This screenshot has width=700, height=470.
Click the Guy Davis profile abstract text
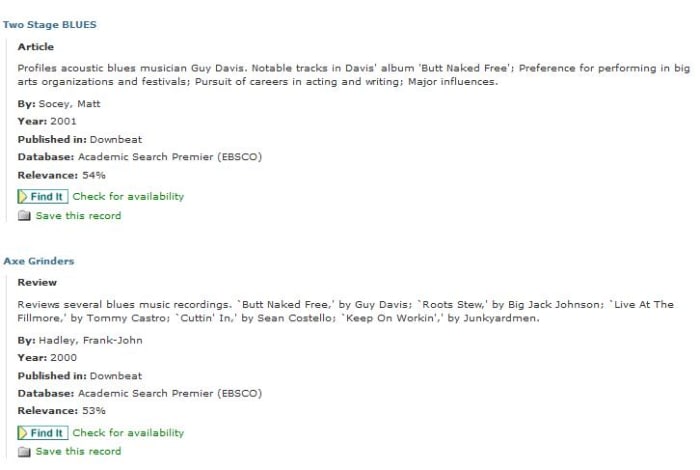pyautogui.click(x=354, y=75)
